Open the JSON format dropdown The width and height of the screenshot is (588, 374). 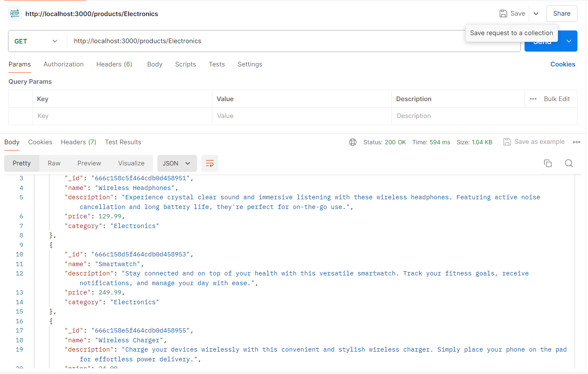point(177,163)
